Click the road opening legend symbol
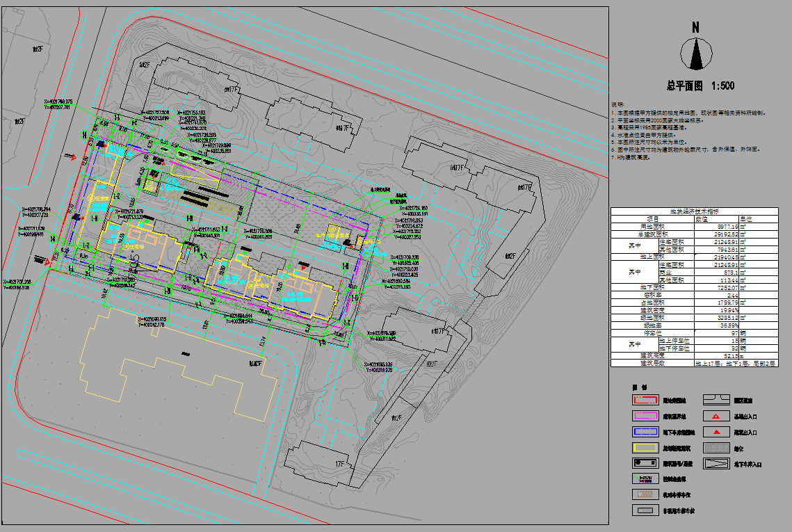 tap(716, 401)
